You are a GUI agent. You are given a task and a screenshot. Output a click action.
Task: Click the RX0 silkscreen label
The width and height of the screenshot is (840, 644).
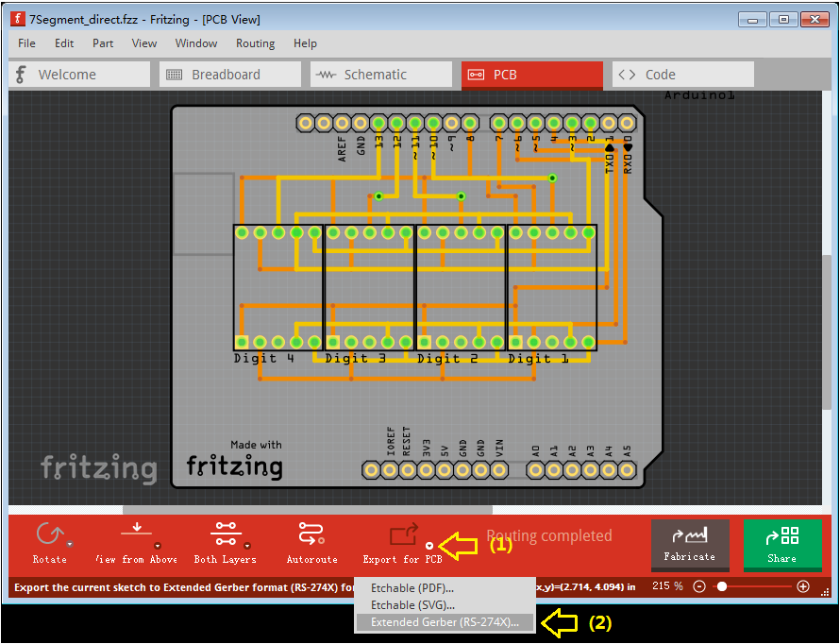(x=628, y=162)
